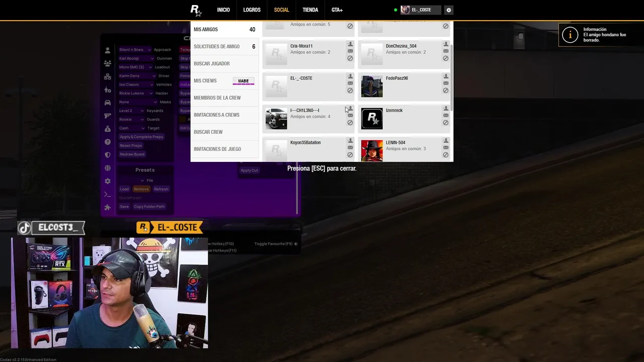This screenshot has width=644, height=362.
Task: Click Apply & Complete Preps button
Action: click(x=141, y=137)
